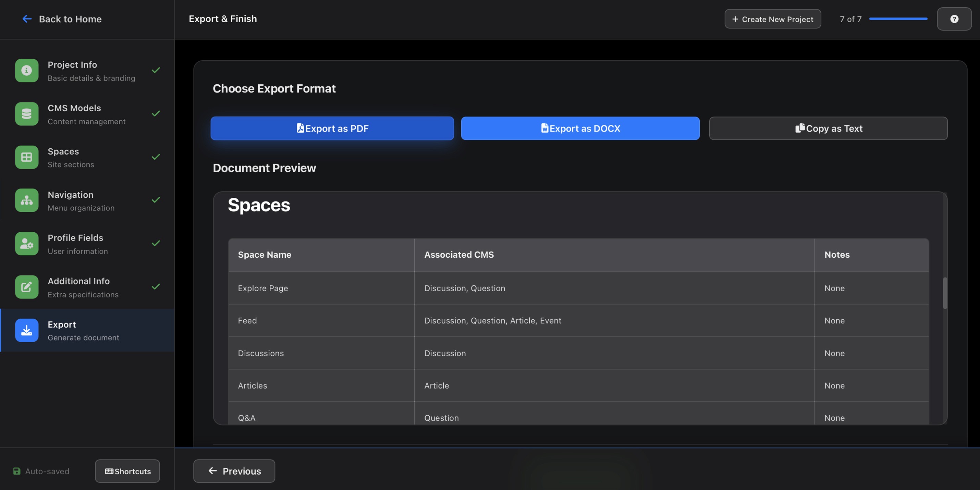Click the 7 of 7 progress bar
Image resolution: width=980 pixels, height=490 pixels.
[898, 19]
